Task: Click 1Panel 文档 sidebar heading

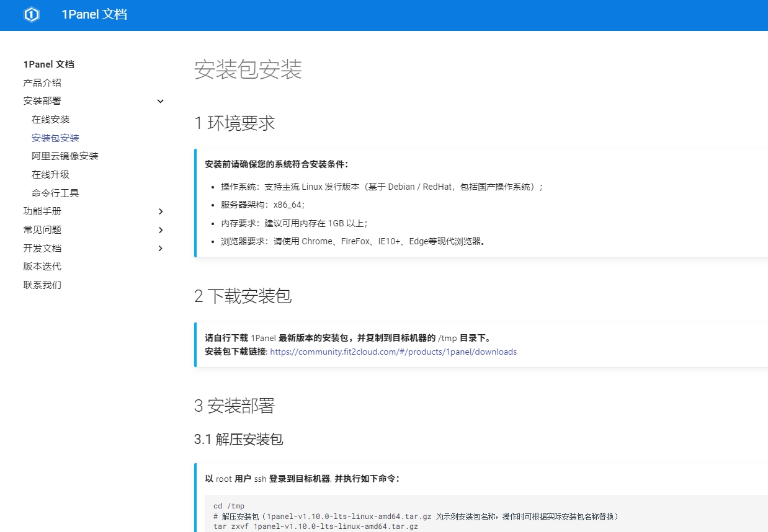Action: (49, 64)
